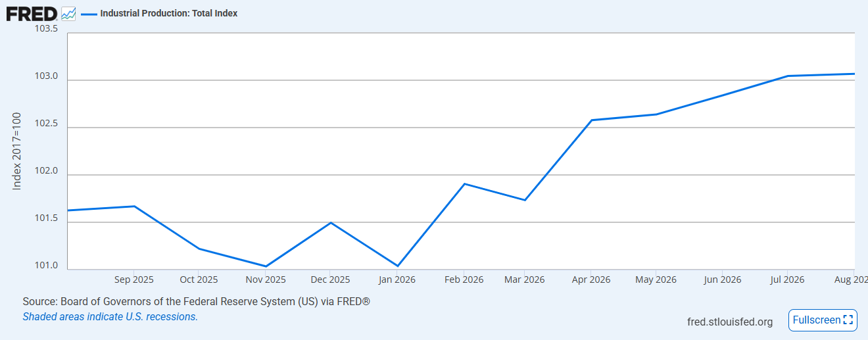This screenshot has width=868, height=340.
Task: Click the Apr 2026 x-axis label
Action: 591,279
